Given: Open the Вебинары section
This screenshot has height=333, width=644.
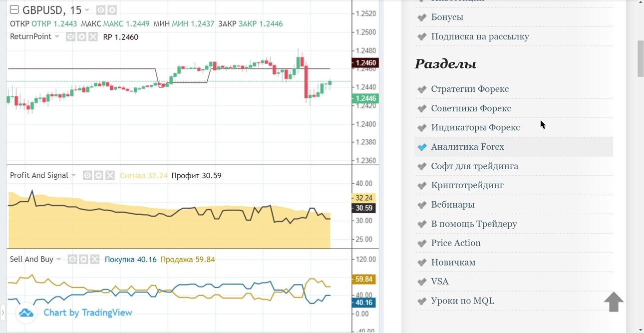Looking at the screenshot, I should click(453, 205).
